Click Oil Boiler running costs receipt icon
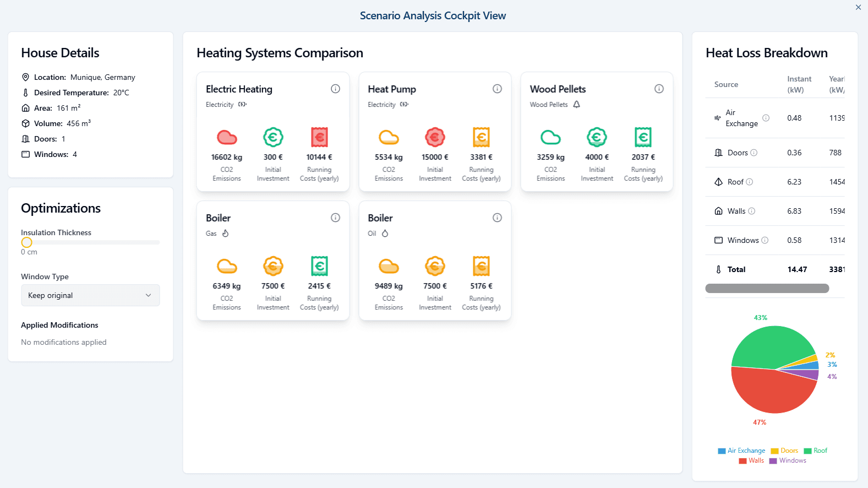This screenshot has height=488, width=868. pos(481,266)
